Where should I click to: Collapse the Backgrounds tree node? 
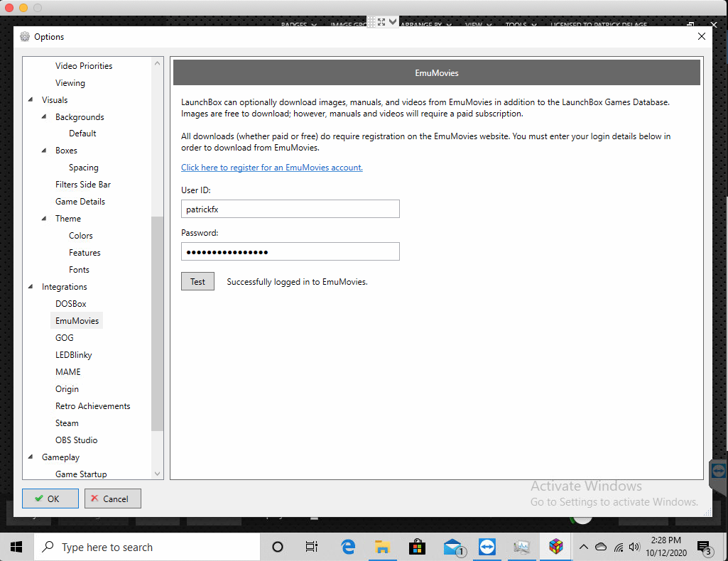tap(44, 117)
